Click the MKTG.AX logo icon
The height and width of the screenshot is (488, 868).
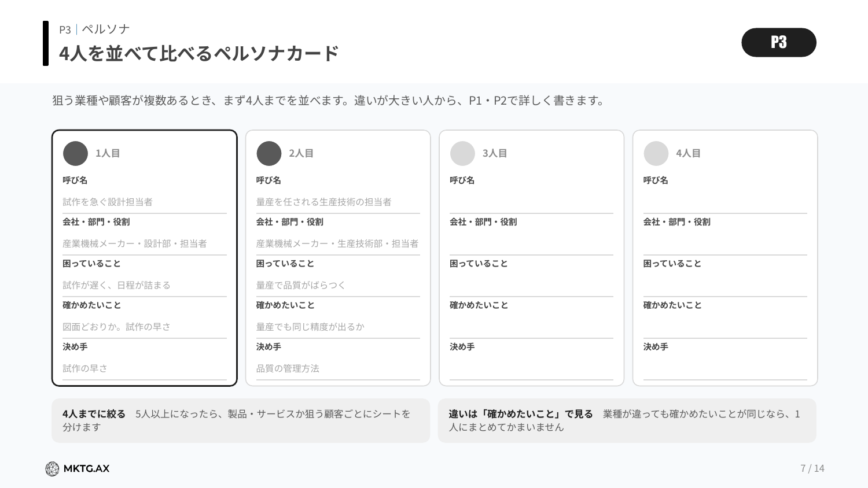pyautogui.click(x=52, y=469)
